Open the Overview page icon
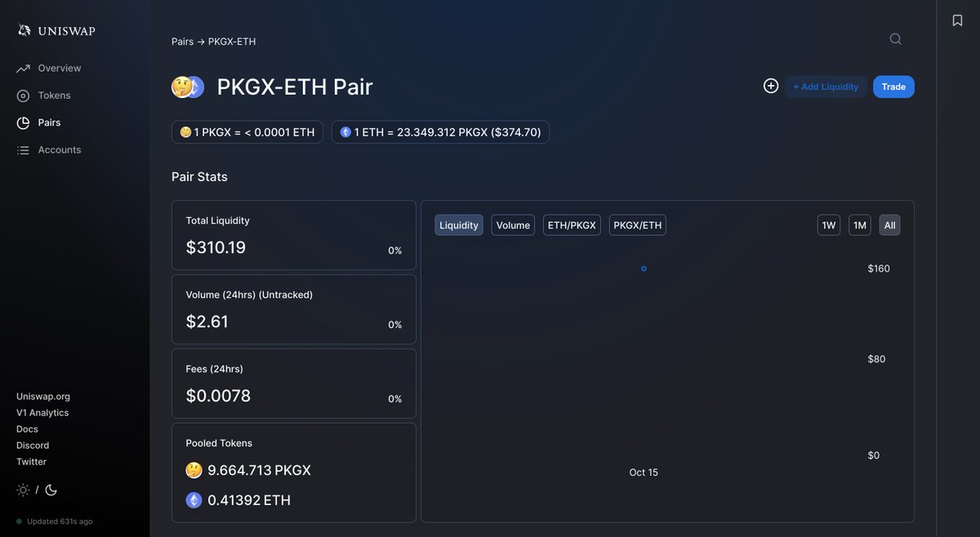The image size is (980, 537). click(x=23, y=69)
